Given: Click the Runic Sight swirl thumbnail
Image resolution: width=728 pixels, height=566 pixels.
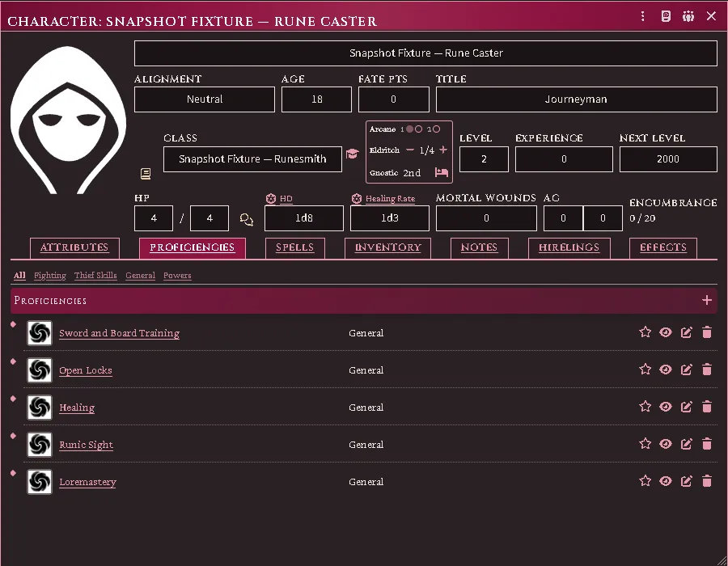Looking at the screenshot, I should [x=40, y=445].
